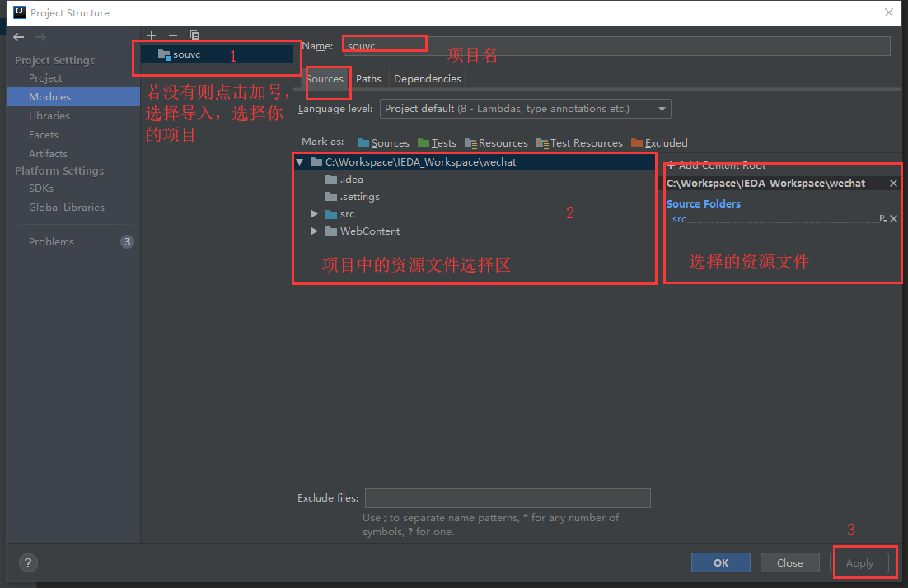The height and width of the screenshot is (588, 908).
Task: Close the Project Structure dialog window
Action: click(x=889, y=12)
